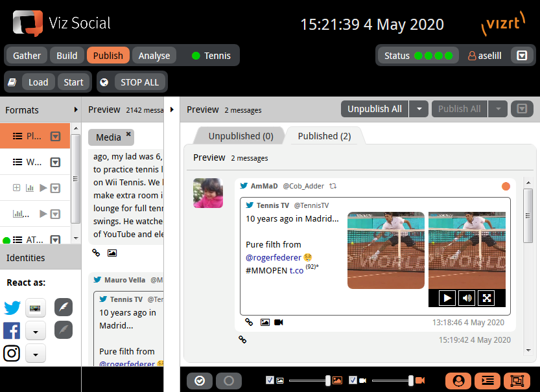Open the Analyse tab

coord(154,56)
